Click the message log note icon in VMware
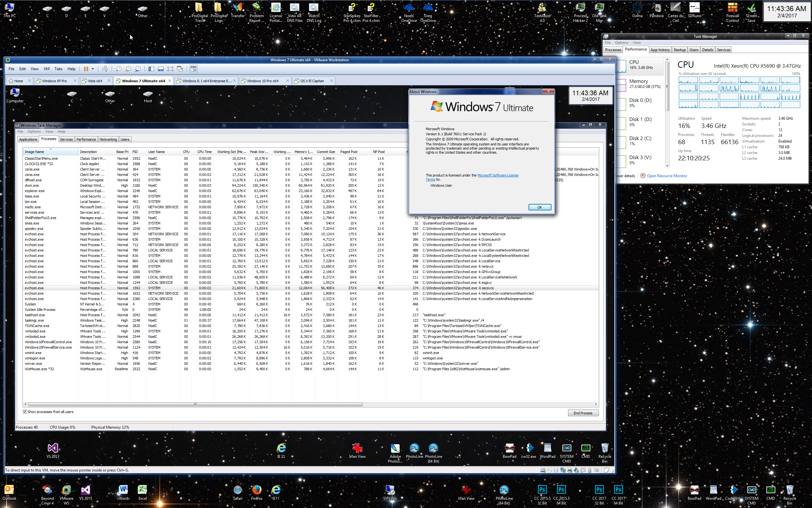This screenshot has height=508, width=812. tap(606, 470)
